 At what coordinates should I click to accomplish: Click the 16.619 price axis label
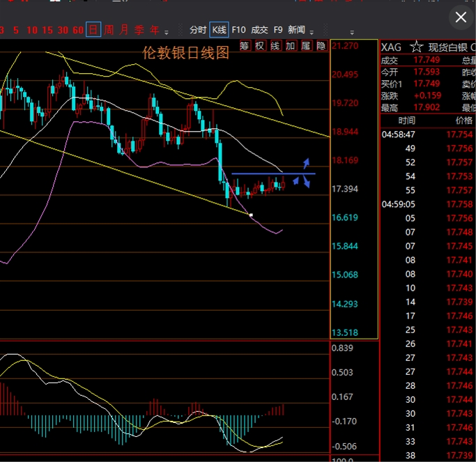[x=345, y=217]
